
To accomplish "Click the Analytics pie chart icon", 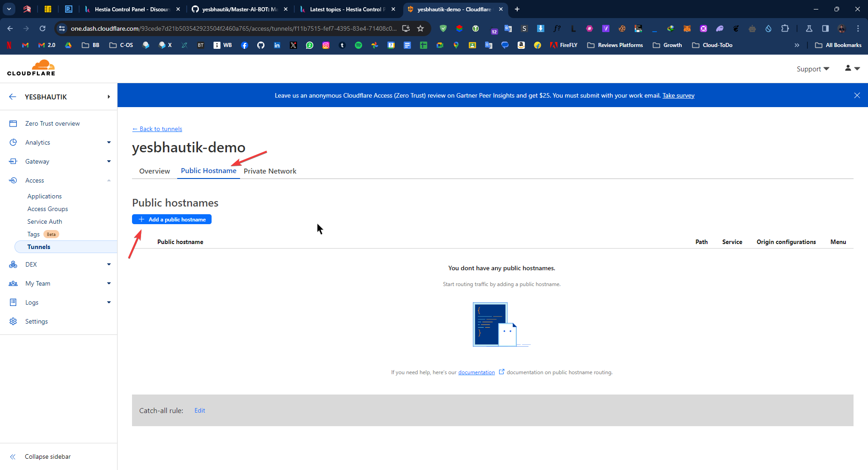I will tap(13, 142).
